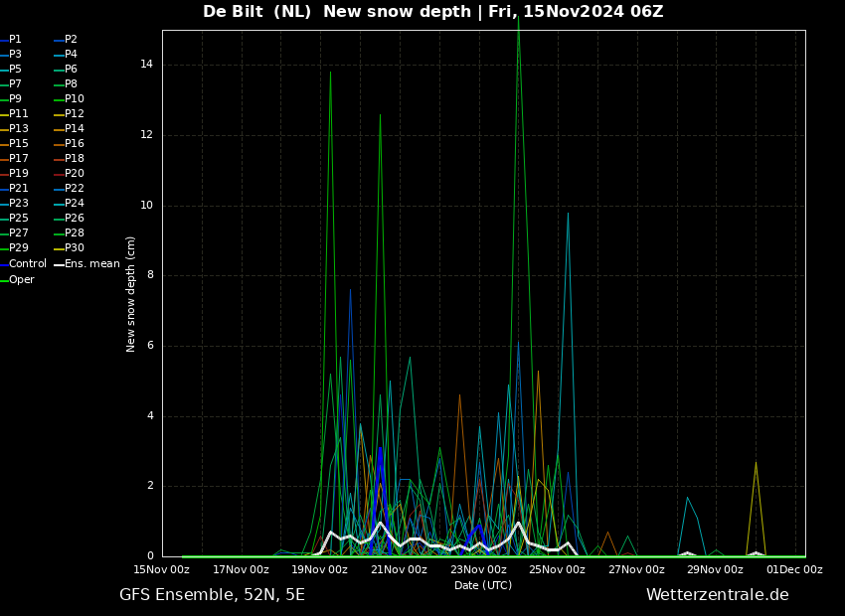Click the 21Nov 00z date label
Screen dimensions: 845x616
pos(400,569)
